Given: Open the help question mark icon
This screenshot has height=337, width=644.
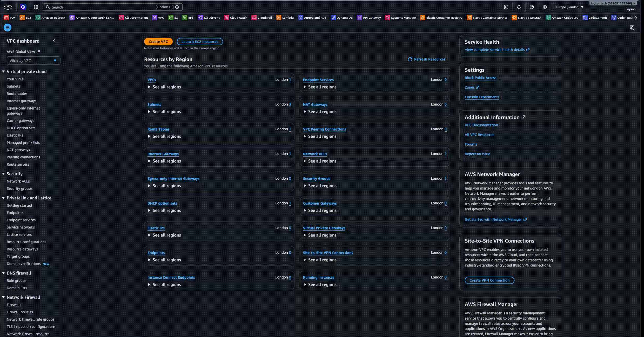Looking at the screenshot, I should click(532, 7).
